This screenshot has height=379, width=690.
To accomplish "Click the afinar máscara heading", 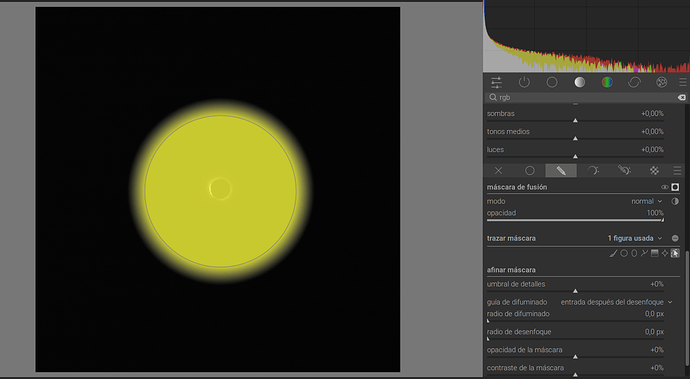I will click(x=511, y=270).
